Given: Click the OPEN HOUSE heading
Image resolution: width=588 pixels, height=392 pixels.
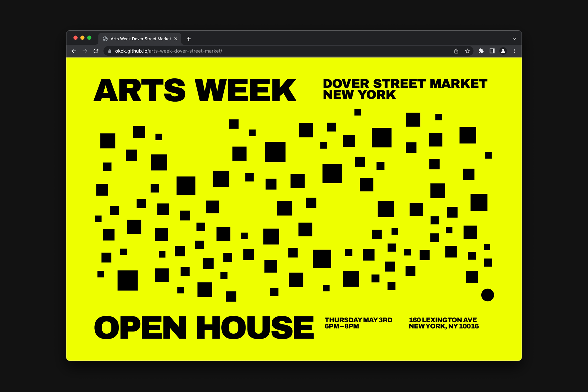Looking at the screenshot, I should tap(204, 327).
